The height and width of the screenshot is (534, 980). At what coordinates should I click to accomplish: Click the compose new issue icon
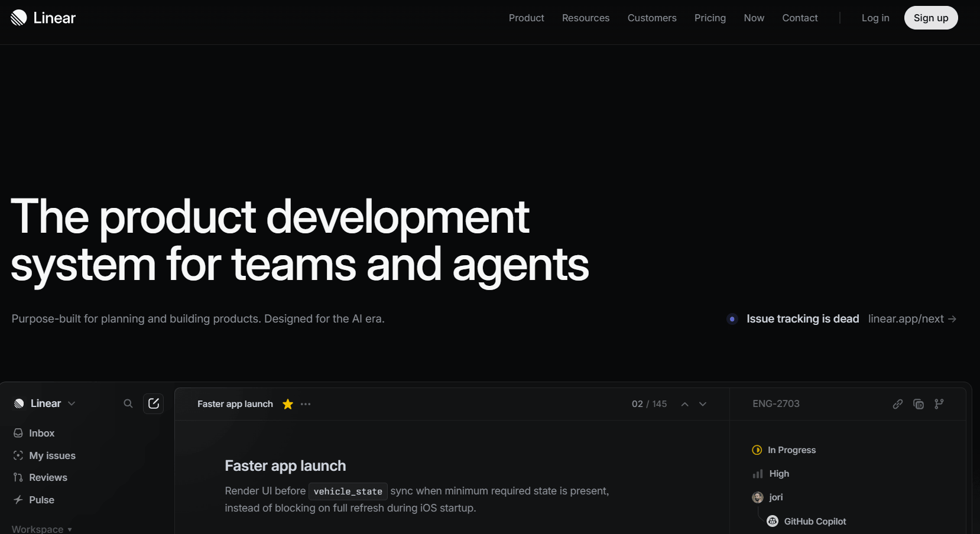154,403
